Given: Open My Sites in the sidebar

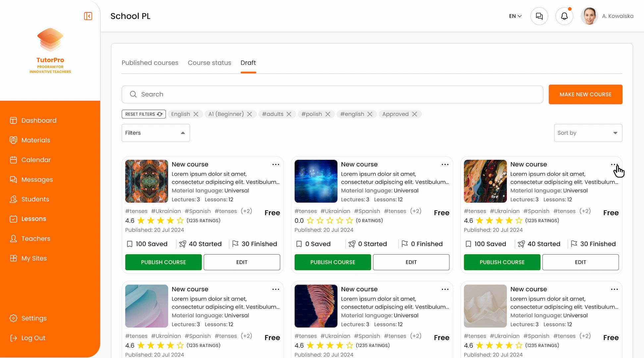Looking at the screenshot, I should (28, 258).
